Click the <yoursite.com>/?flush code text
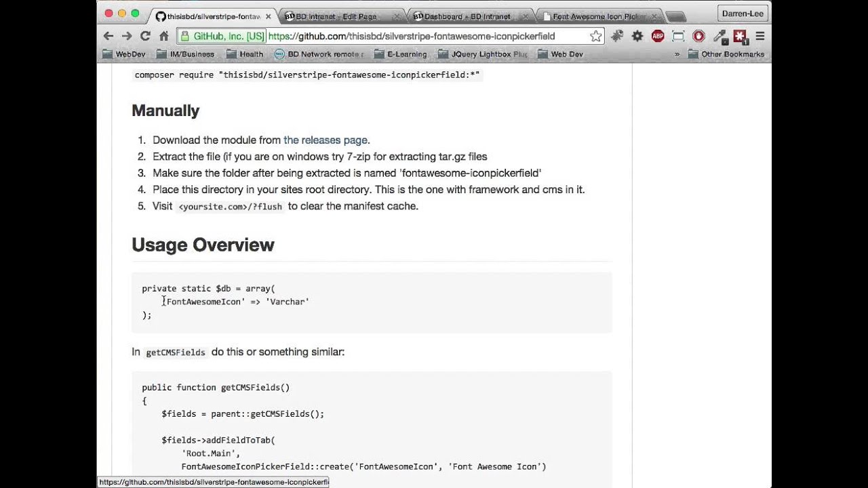The image size is (868, 488). (230, 207)
